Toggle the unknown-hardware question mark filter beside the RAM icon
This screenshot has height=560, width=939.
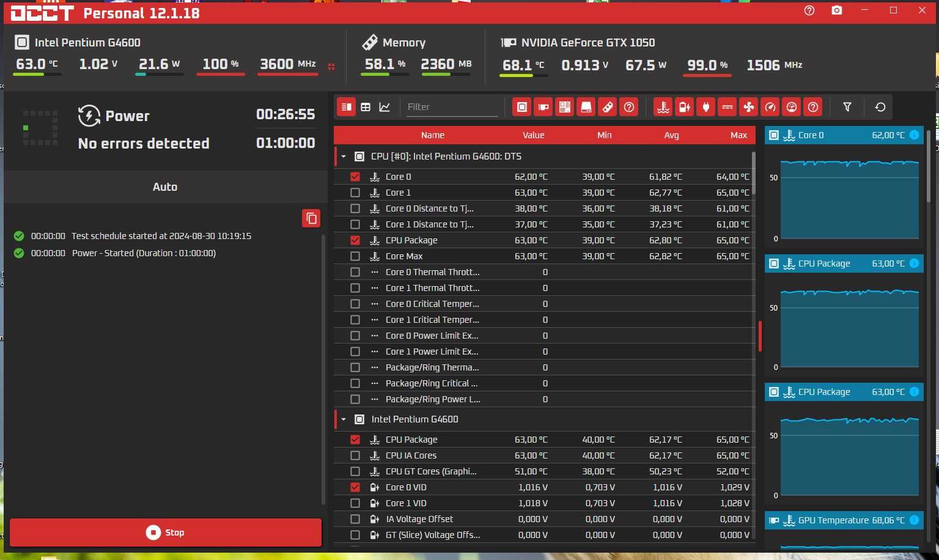pos(629,108)
